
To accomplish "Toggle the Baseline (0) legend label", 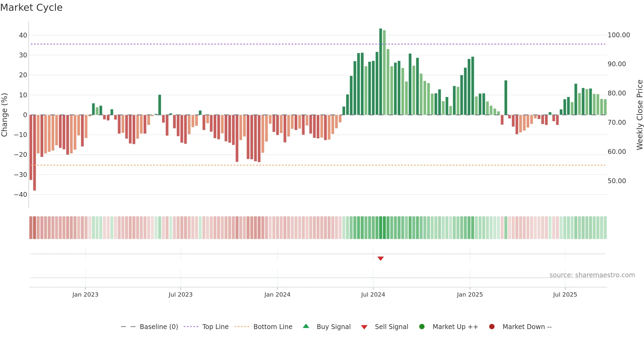I will point(159,327).
